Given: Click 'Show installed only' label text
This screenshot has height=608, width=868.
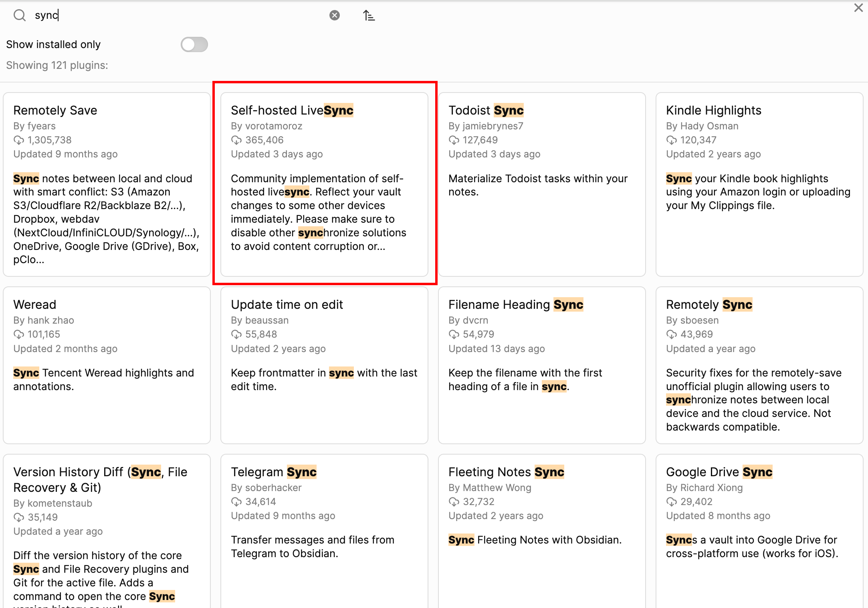Looking at the screenshot, I should (x=53, y=44).
